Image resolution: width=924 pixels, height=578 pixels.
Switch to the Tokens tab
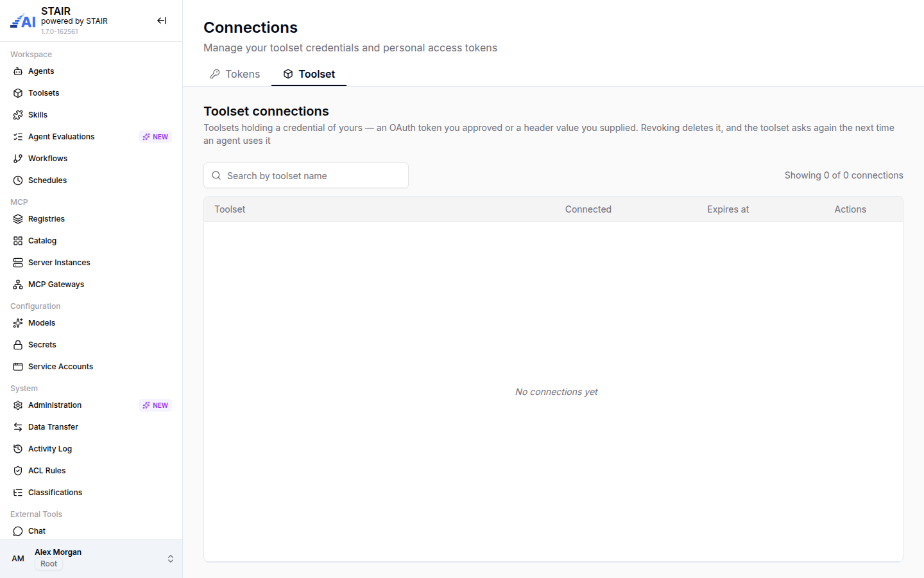point(235,74)
